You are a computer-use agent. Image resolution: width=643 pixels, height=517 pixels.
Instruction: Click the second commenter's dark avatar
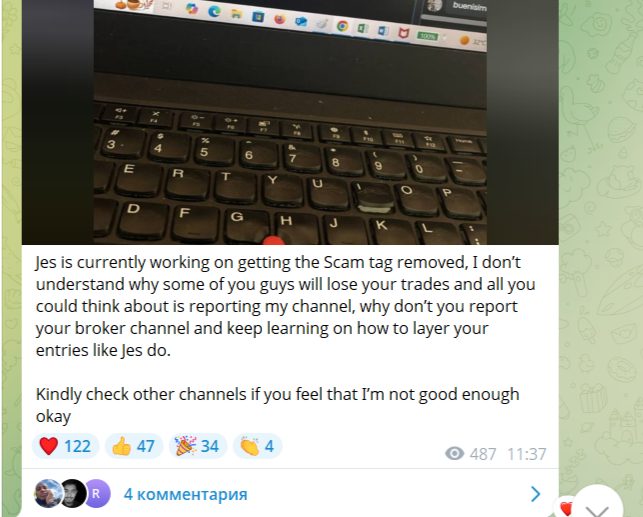click(73, 493)
